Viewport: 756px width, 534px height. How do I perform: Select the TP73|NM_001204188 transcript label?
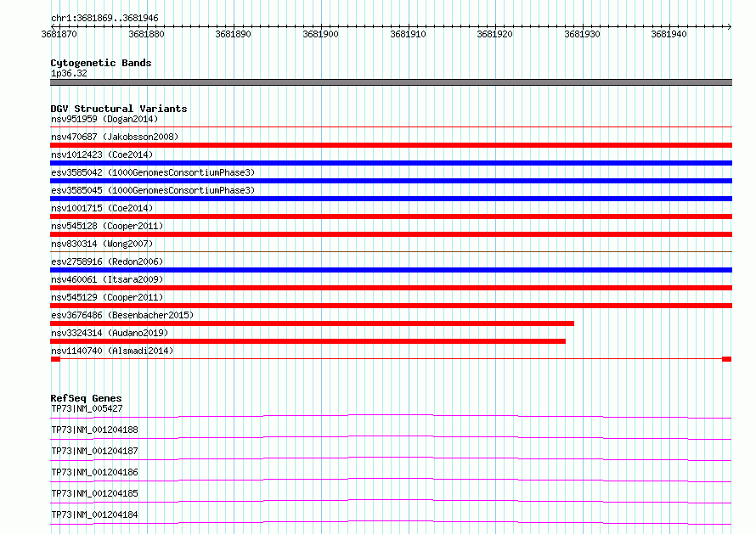tap(94, 430)
